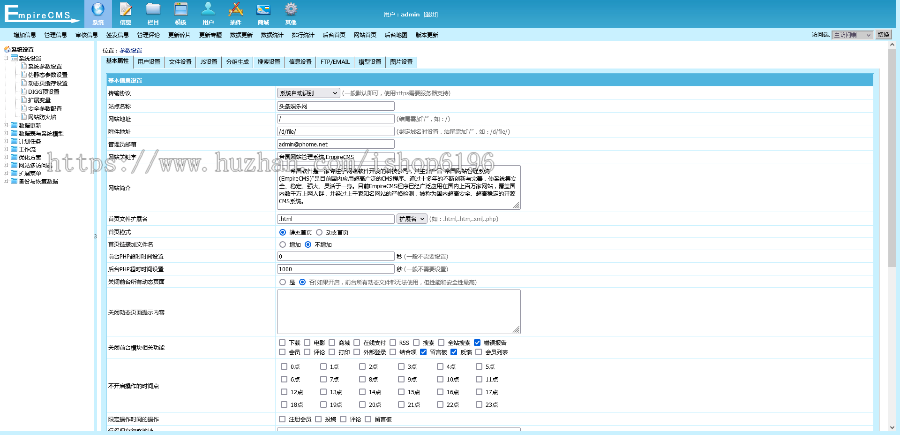Screen dimensions: 900x435
Task: Collapse the 系统设置 tree node
Action: coord(6,59)
